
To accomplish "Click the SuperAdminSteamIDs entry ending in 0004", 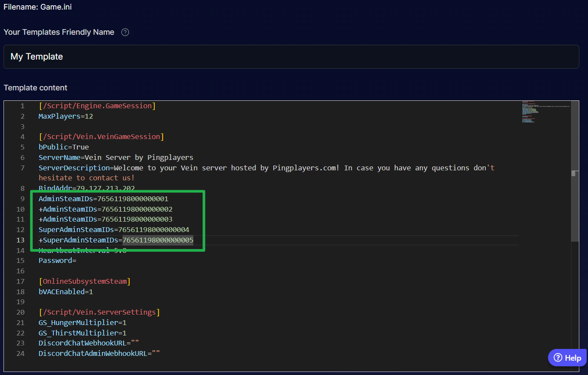I will pos(113,229).
